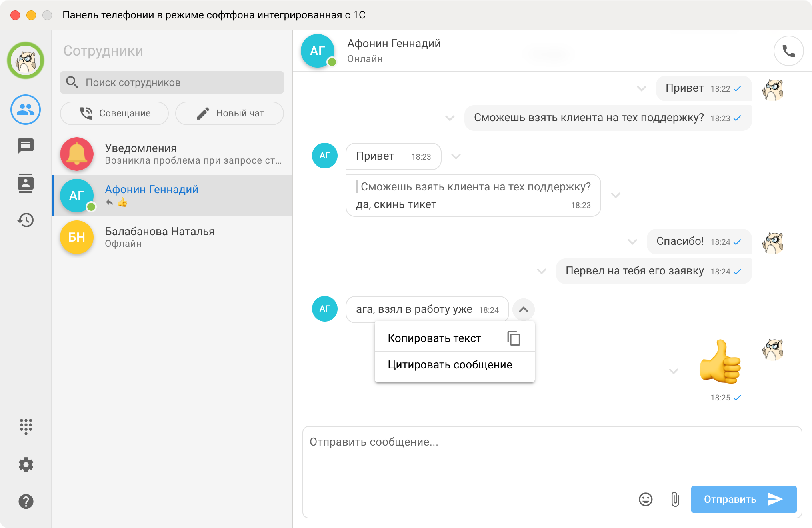Viewport: 812px width, 528px height.
Task: Click the Отправить send button
Action: point(744,499)
